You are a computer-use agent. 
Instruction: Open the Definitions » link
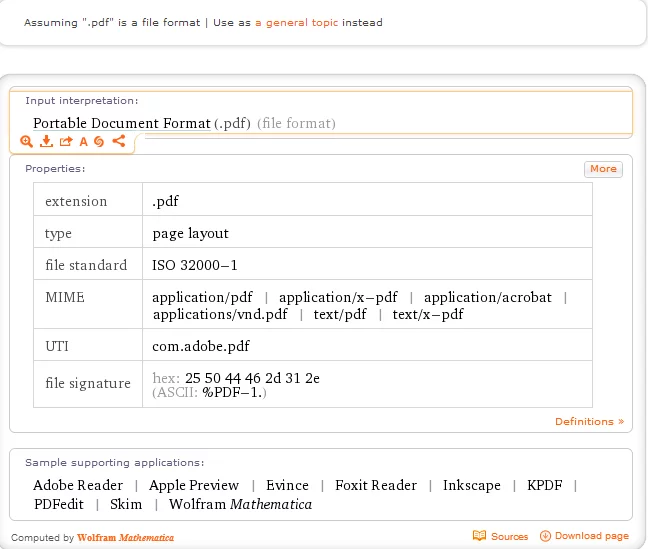[x=589, y=422]
